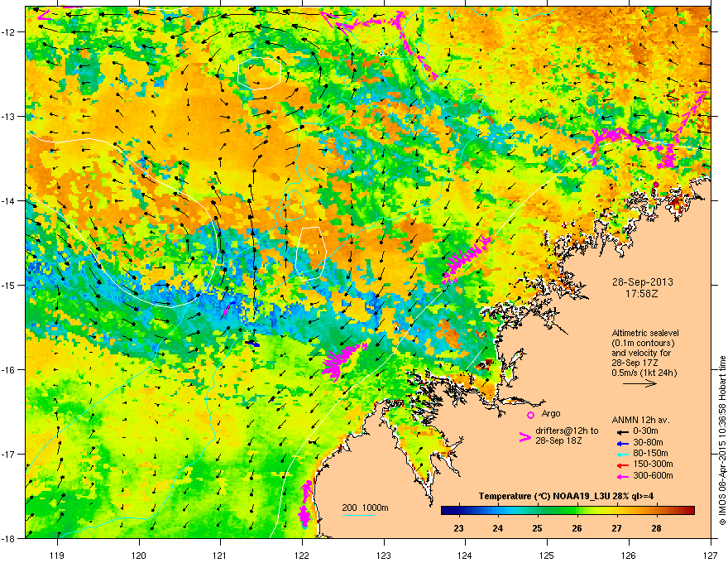Click the 126 longitude axis label

tap(629, 555)
